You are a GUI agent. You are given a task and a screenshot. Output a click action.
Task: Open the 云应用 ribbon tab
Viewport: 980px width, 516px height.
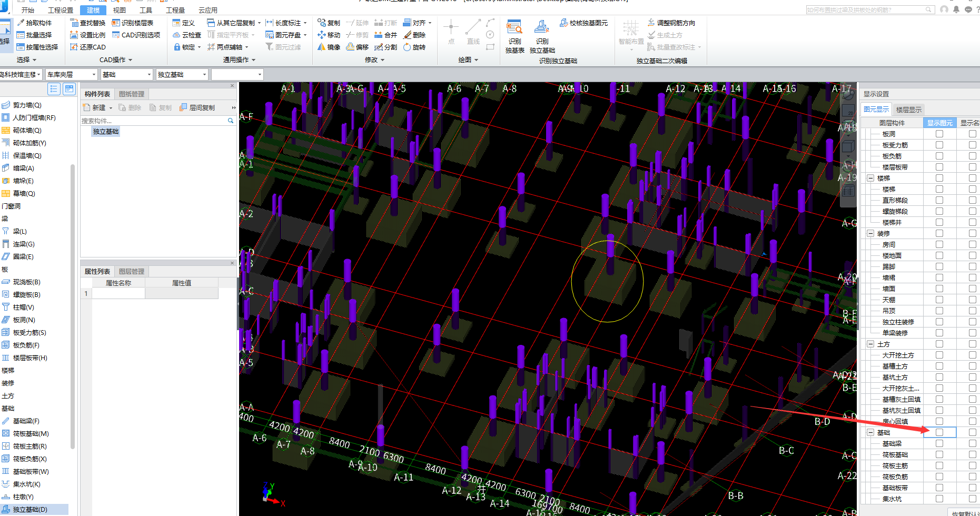pos(208,10)
